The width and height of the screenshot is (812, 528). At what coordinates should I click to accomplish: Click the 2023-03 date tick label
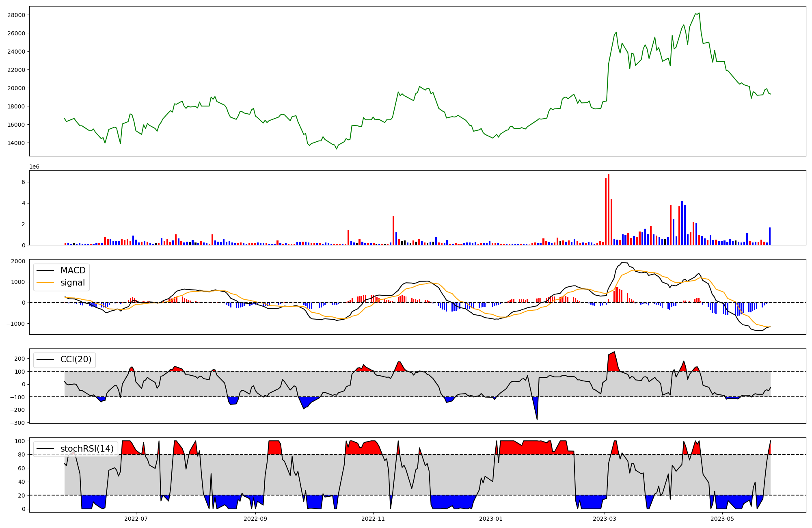605,519
